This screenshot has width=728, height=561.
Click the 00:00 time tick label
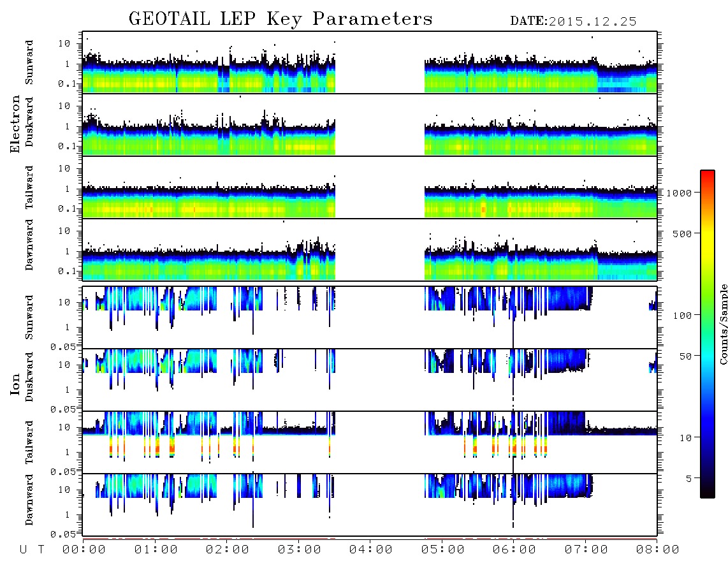pos(84,550)
